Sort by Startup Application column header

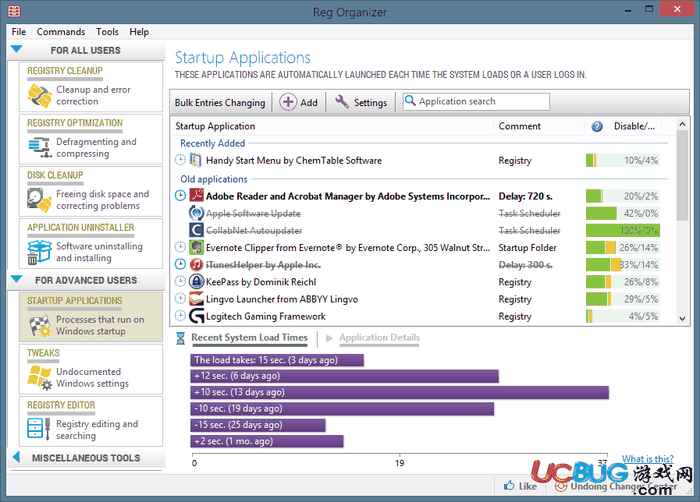point(332,126)
